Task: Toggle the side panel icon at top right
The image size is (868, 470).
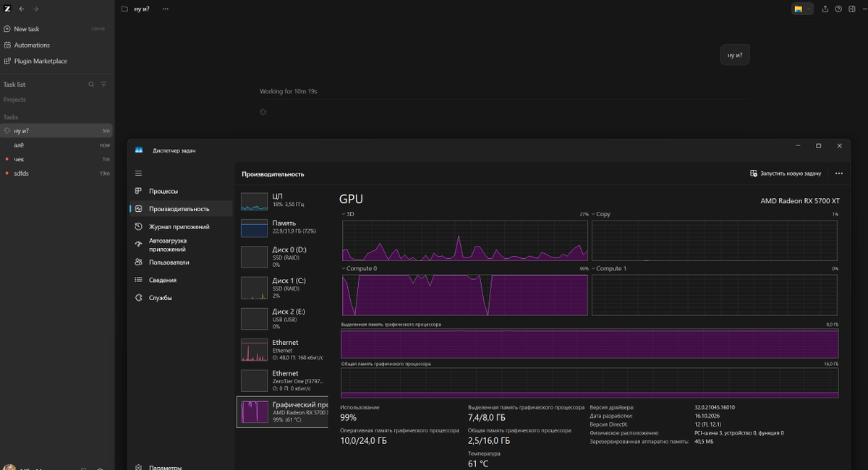Action: (x=852, y=9)
